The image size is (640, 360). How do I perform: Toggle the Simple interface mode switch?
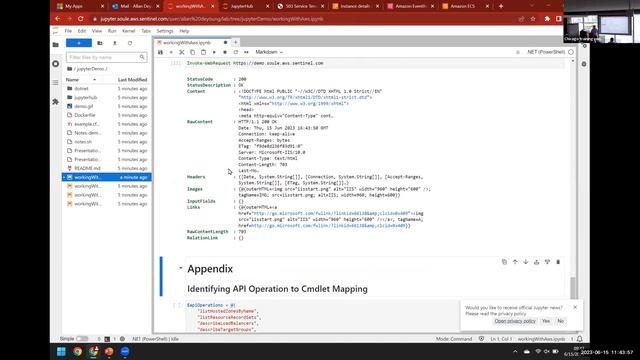82,339
